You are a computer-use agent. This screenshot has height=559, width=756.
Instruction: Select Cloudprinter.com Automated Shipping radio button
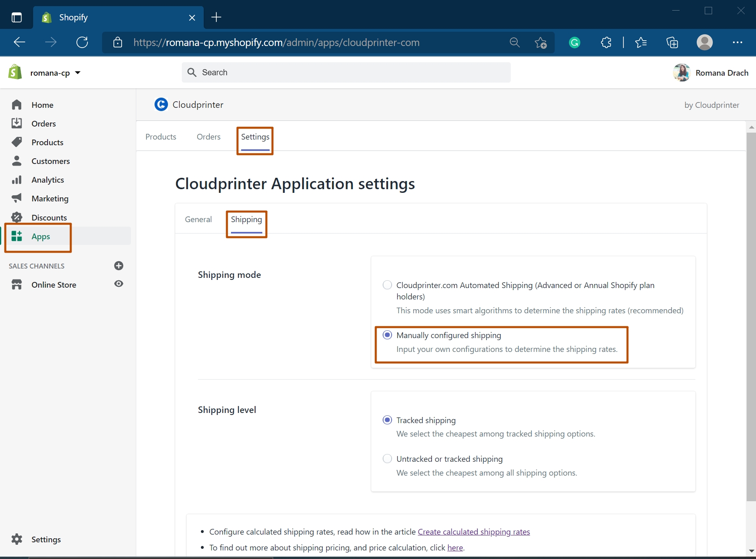tap(387, 285)
